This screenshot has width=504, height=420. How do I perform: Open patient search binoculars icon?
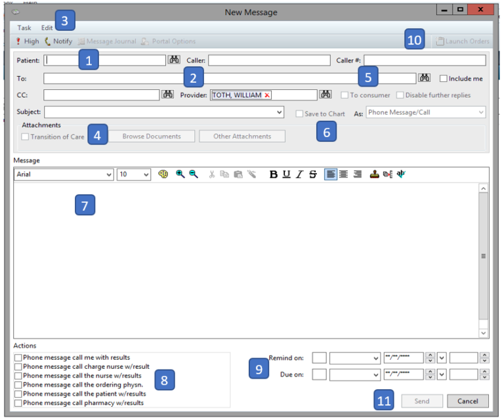click(174, 60)
